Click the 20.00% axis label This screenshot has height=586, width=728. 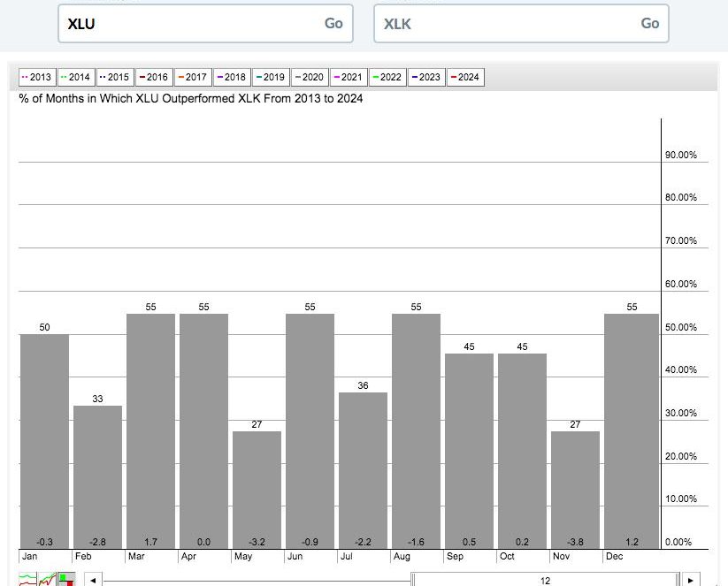click(x=680, y=456)
